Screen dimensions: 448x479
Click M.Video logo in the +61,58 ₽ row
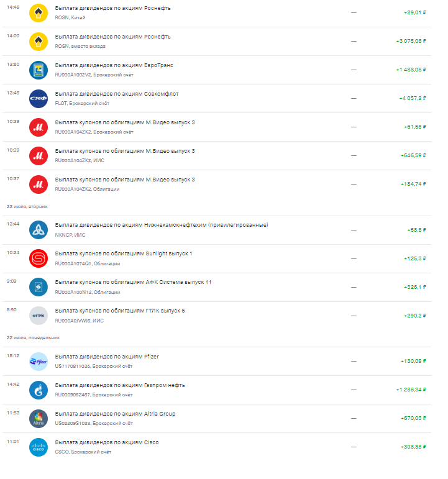click(x=38, y=127)
